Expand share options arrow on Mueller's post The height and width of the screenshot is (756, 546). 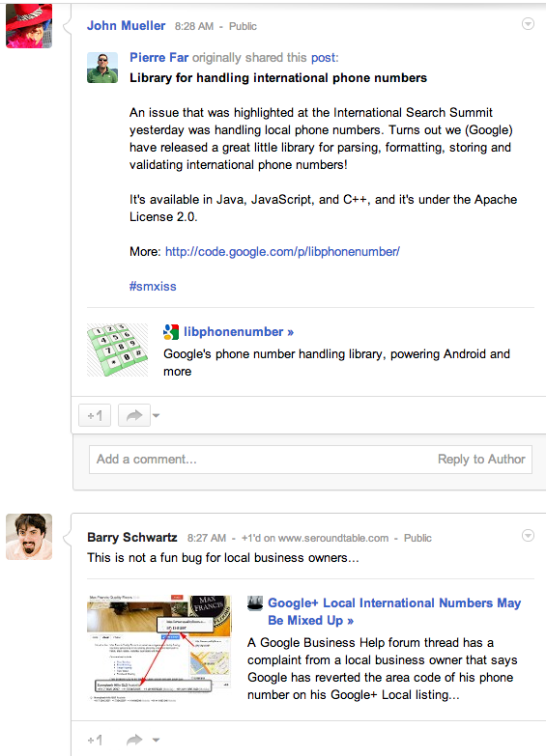tap(156, 415)
